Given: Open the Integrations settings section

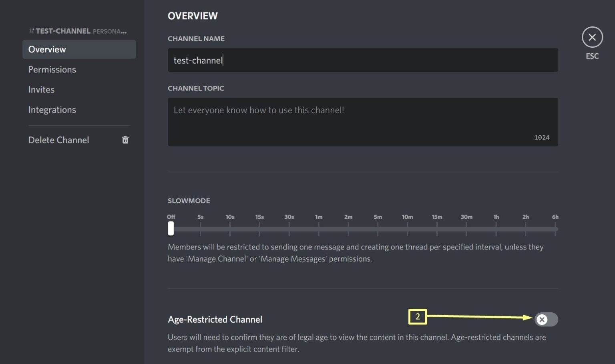Looking at the screenshot, I should coord(52,109).
